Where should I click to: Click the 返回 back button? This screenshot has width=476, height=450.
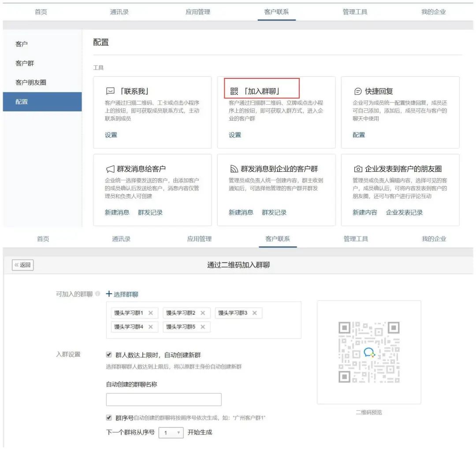pos(23,265)
